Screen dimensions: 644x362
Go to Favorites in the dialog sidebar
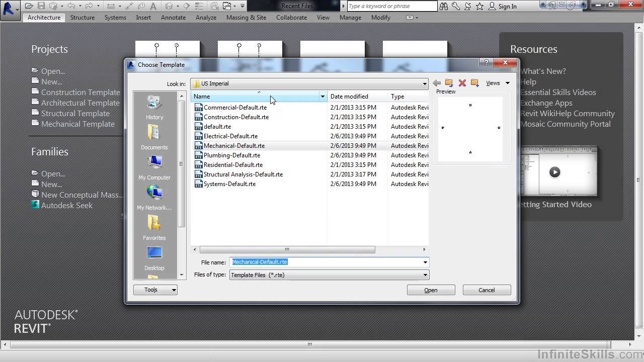pyautogui.click(x=154, y=228)
